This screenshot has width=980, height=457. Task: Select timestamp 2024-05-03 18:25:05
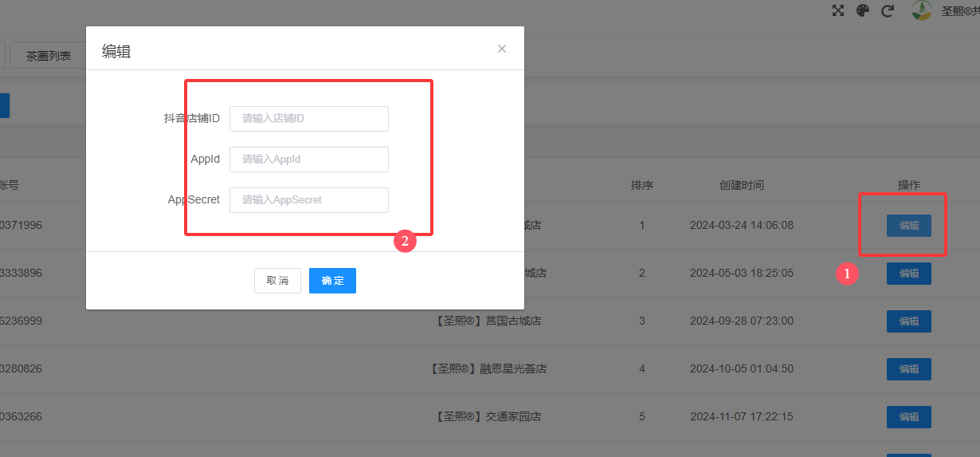click(x=742, y=274)
